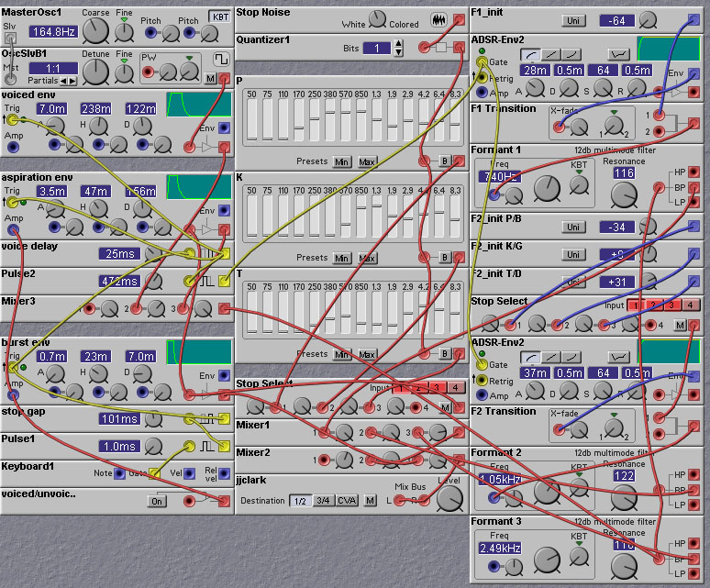710x588 pixels.
Task: Click the Coarse knob on MasterOsc1
Action: coord(95,30)
